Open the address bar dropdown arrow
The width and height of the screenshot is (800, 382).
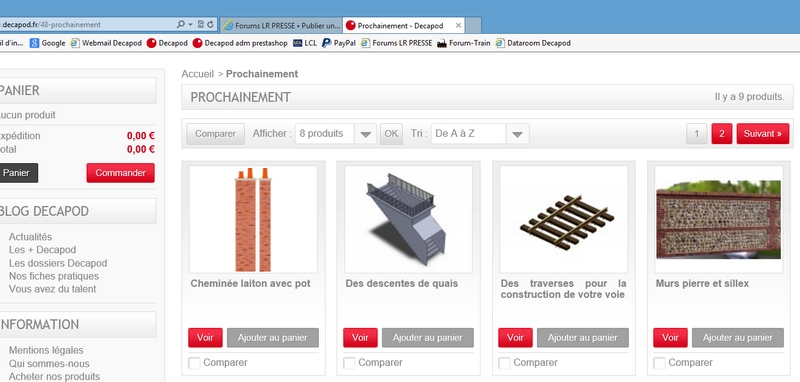coord(191,24)
